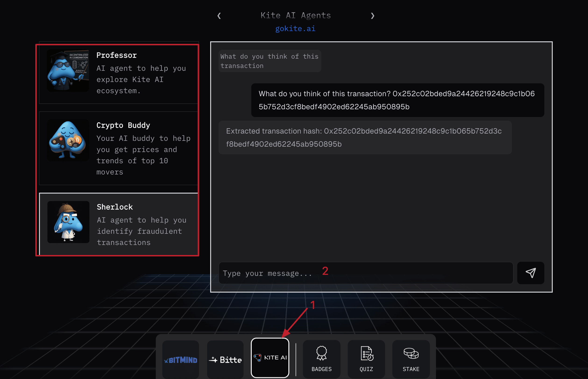Go to next agents page with right chevron
This screenshot has height=379, width=588.
pos(372,16)
